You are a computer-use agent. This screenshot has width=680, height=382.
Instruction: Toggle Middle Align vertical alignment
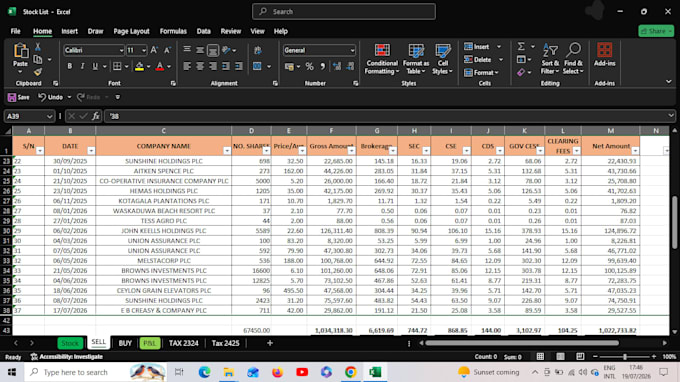[200, 50]
